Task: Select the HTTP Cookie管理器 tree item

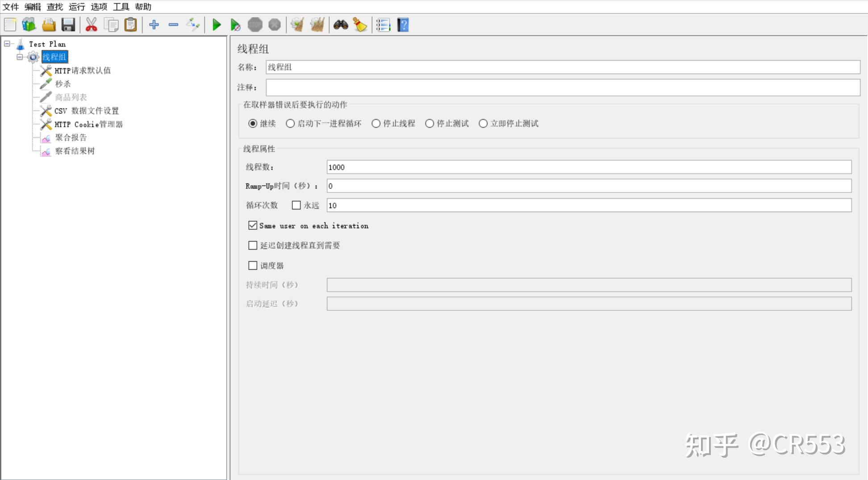Action: [x=88, y=124]
